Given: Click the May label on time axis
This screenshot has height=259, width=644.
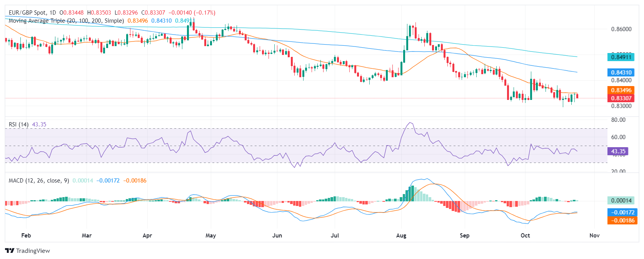Looking at the screenshot, I should pyautogui.click(x=210, y=236).
